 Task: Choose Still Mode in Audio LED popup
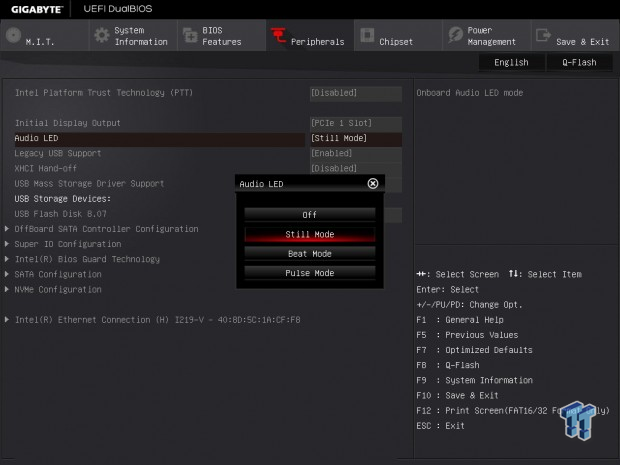pyautogui.click(x=310, y=234)
